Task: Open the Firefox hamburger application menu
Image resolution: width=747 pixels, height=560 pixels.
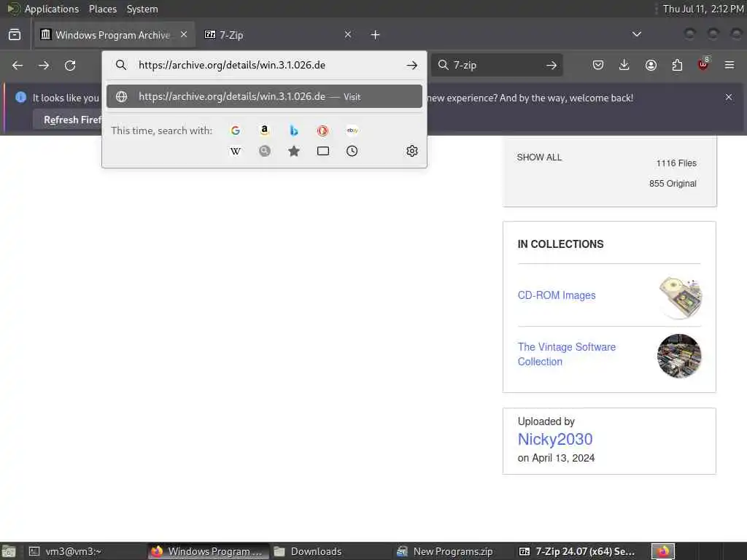Action: (x=729, y=65)
